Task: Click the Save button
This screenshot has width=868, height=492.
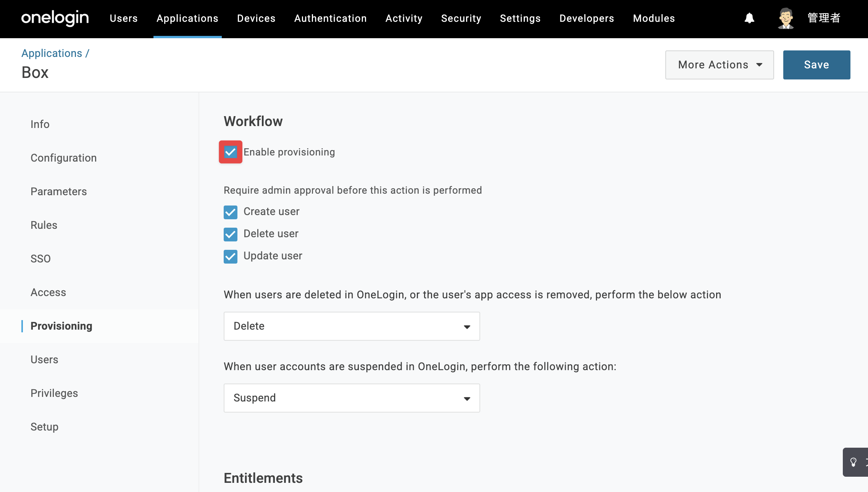Action: [x=816, y=65]
